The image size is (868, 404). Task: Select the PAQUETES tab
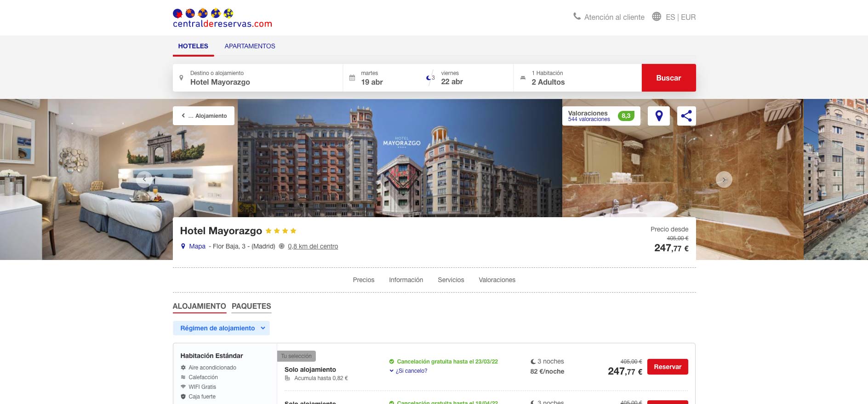pos(251,306)
